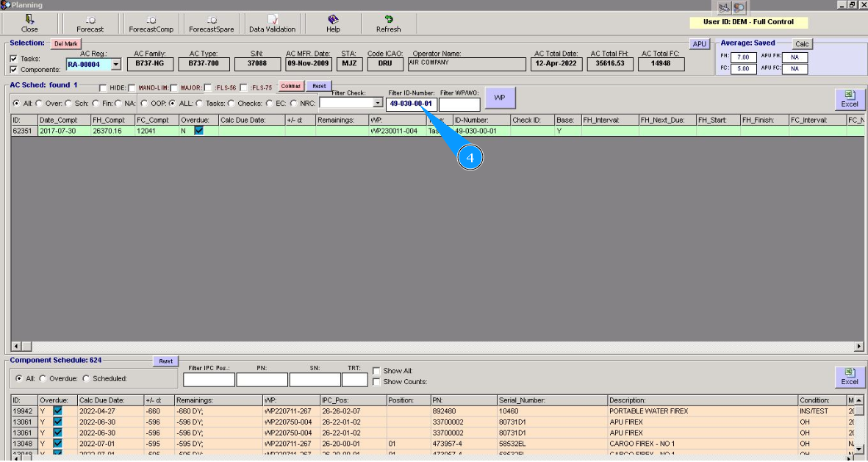Click the Del Mark button
Screen dimensions: 868x462
point(65,44)
